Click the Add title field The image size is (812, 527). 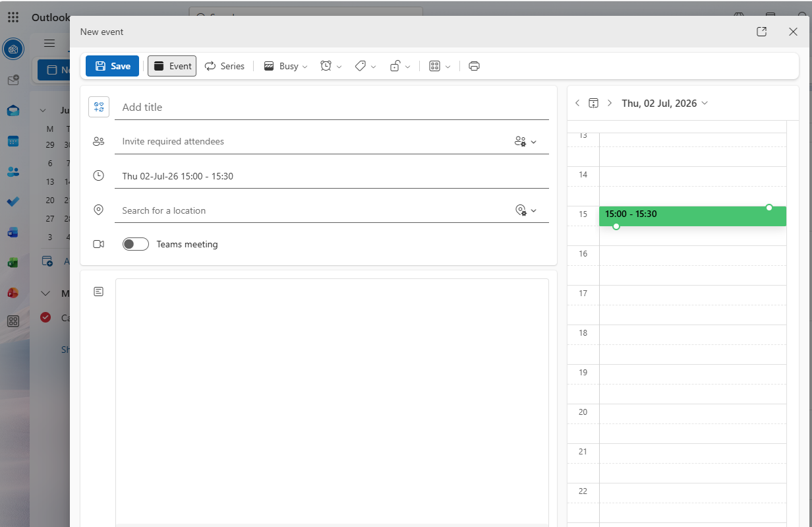click(332, 107)
